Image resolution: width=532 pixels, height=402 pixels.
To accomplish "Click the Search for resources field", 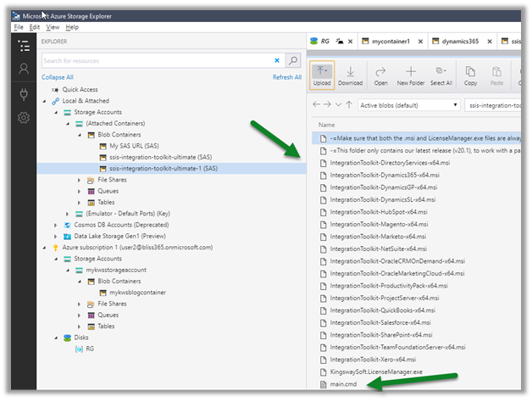I will click(x=157, y=60).
